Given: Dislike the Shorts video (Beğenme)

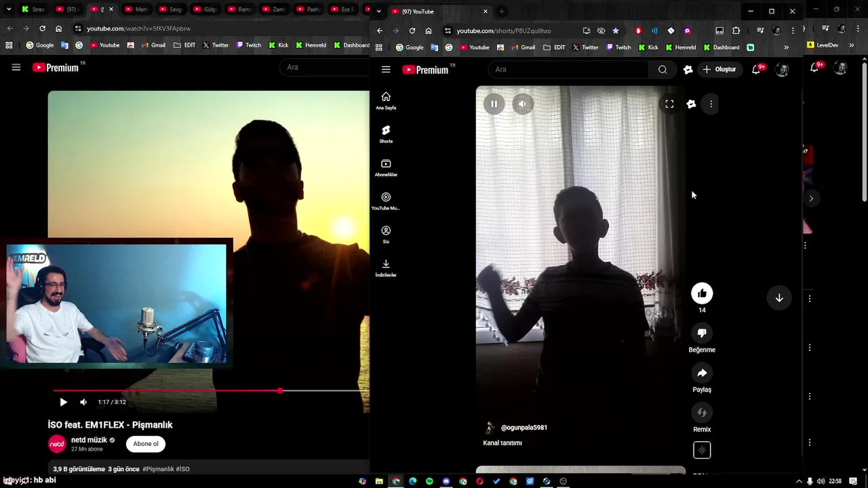Looking at the screenshot, I should click(702, 333).
